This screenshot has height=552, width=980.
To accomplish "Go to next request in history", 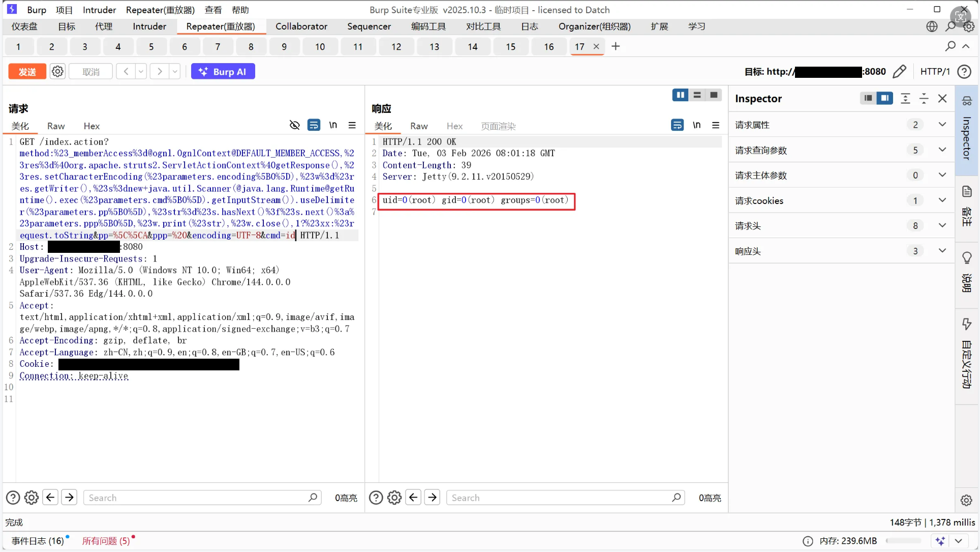I will point(160,72).
